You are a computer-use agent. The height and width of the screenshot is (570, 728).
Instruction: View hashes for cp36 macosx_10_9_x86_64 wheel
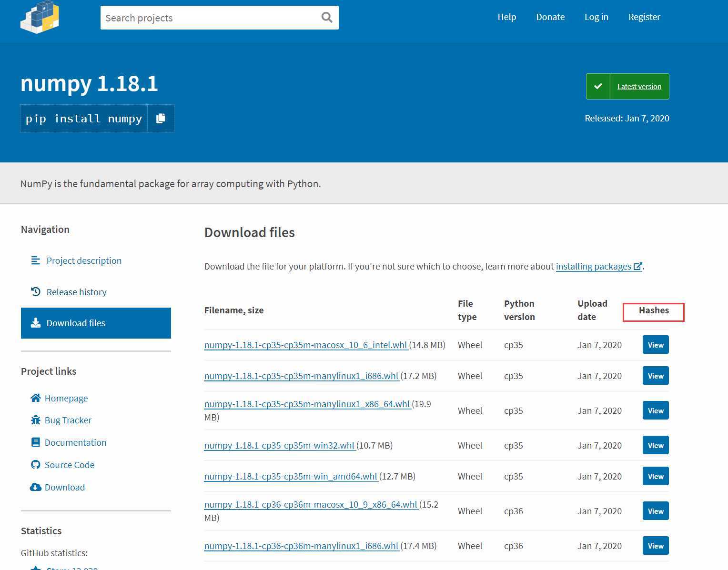[656, 511]
